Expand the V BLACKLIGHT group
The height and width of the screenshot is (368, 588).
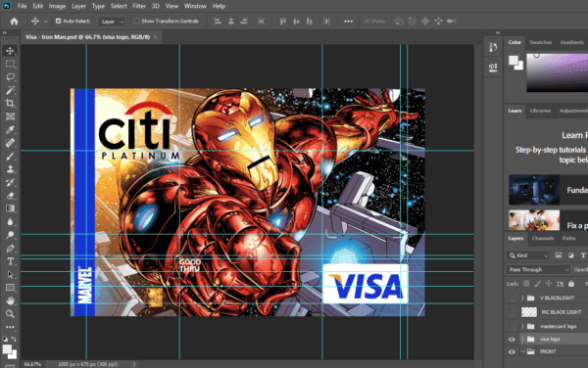522,298
